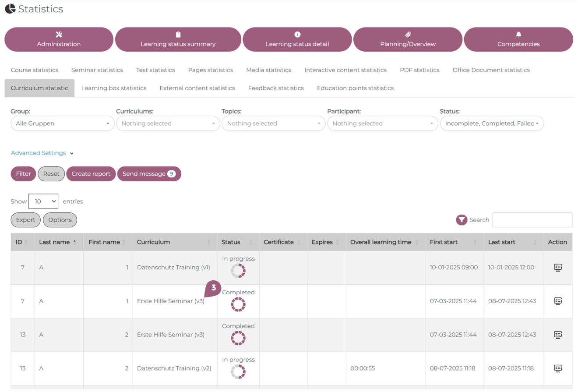The image size is (578, 392).
Task: Open Administration via the tools icon
Action: 59,35
